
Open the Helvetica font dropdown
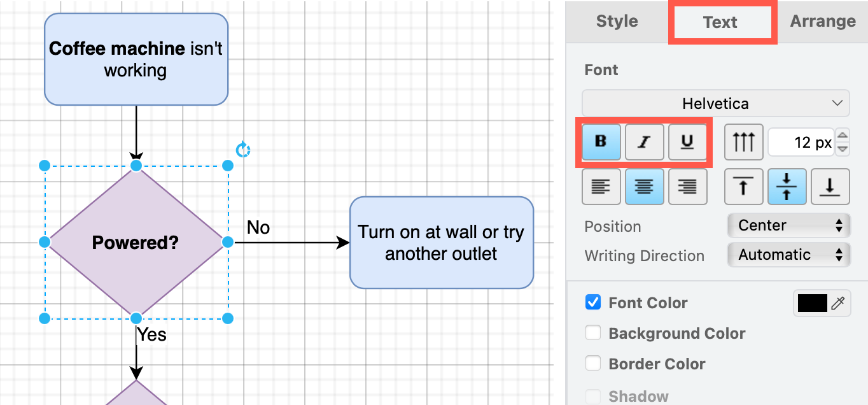tap(715, 103)
